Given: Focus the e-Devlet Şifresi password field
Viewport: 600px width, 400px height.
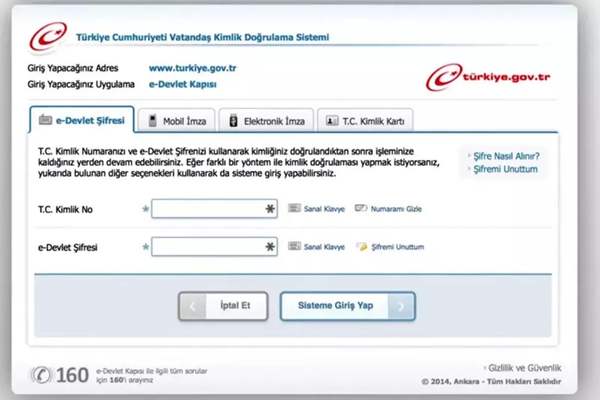Looking at the screenshot, I should (214, 247).
